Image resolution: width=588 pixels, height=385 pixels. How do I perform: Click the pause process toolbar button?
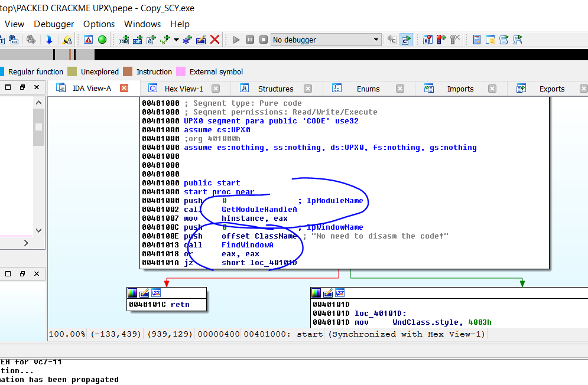tap(249, 40)
